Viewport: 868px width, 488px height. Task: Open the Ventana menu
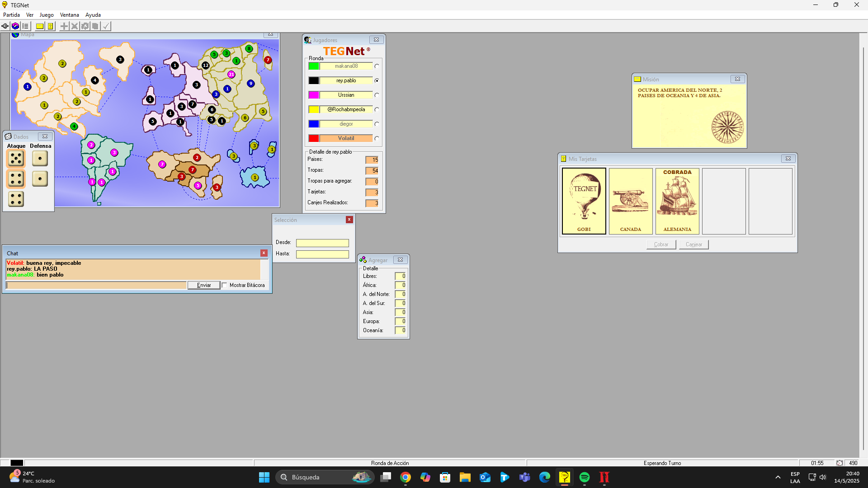click(70, 15)
